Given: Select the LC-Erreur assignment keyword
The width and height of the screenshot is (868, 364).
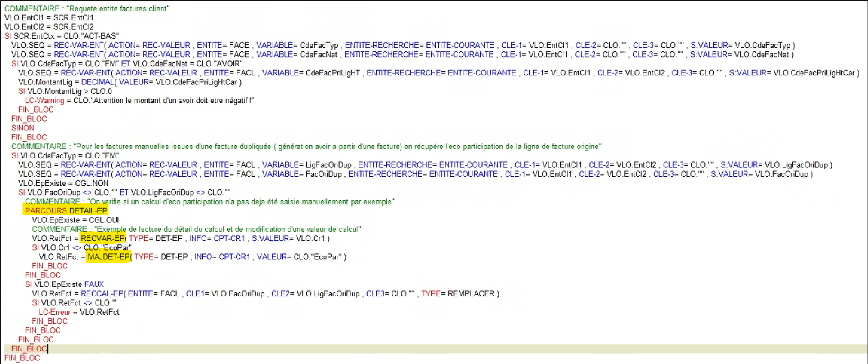Looking at the screenshot, I should point(54,312).
